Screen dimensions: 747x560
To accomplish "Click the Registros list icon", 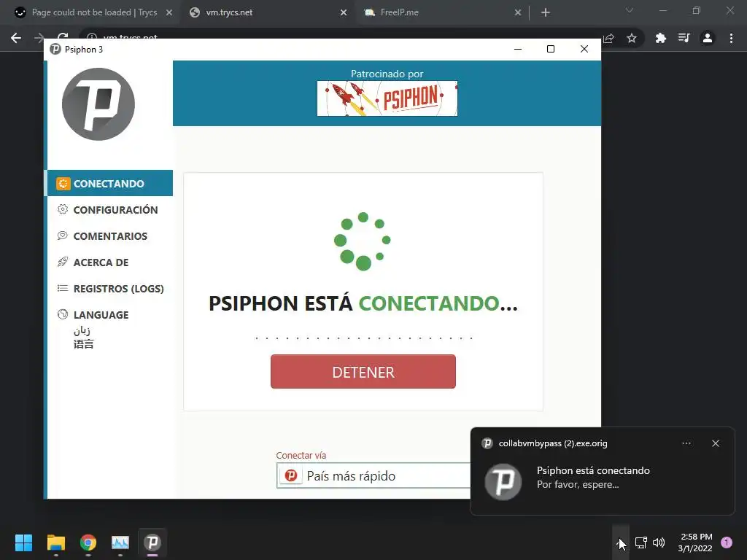I will (63, 287).
